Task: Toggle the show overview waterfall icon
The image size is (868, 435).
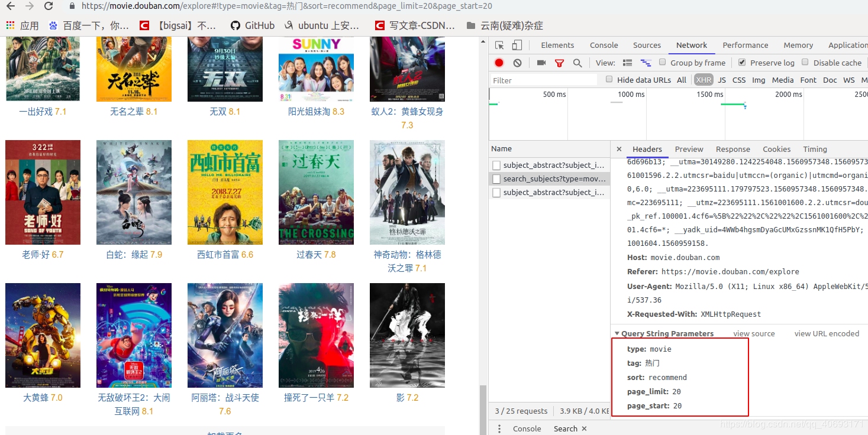Action: pos(646,63)
